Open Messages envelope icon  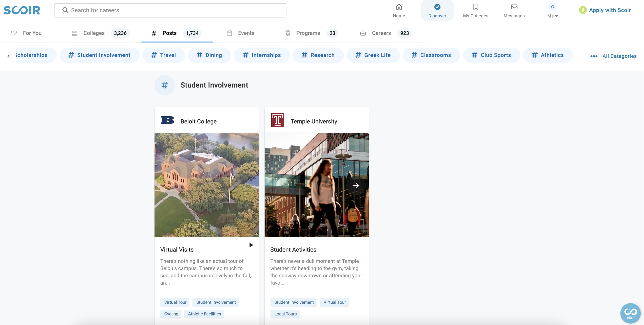point(514,7)
